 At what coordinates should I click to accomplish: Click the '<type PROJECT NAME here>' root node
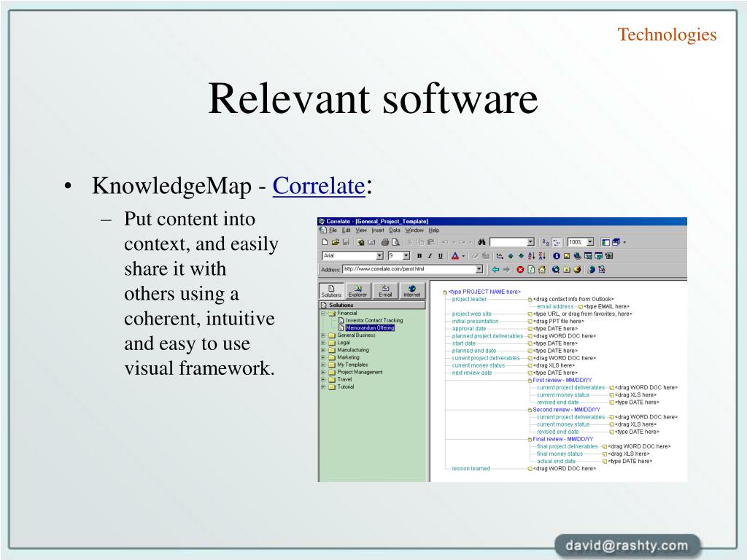484,292
